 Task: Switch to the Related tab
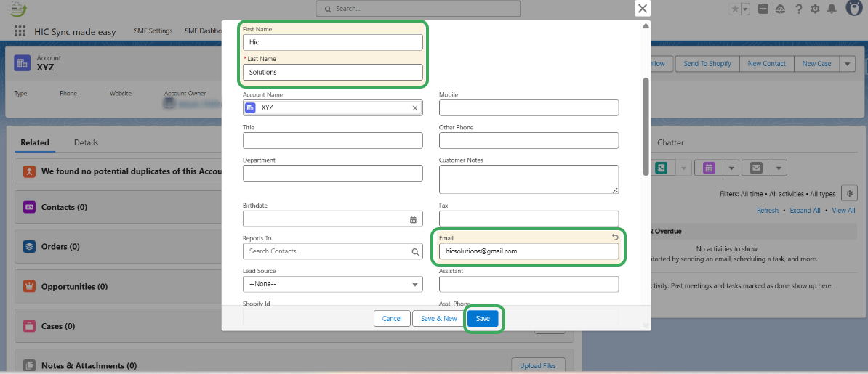point(35,142)
